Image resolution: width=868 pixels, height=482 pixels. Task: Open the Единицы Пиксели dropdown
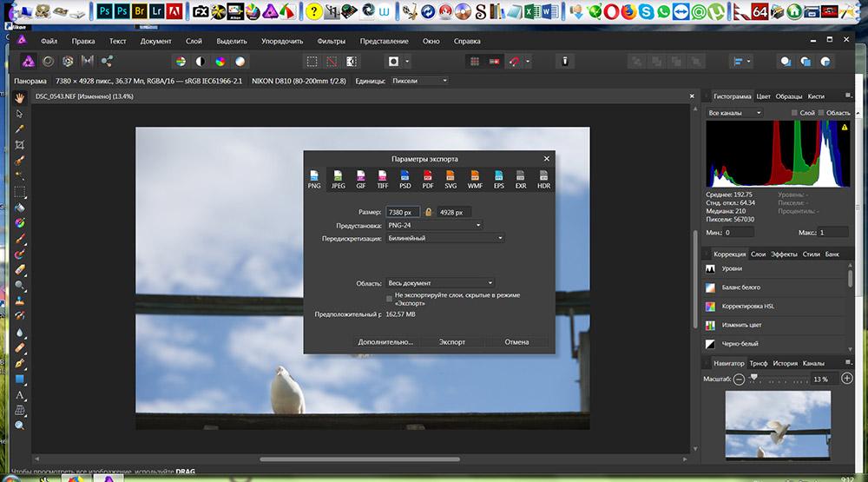(x=419, y=81)
